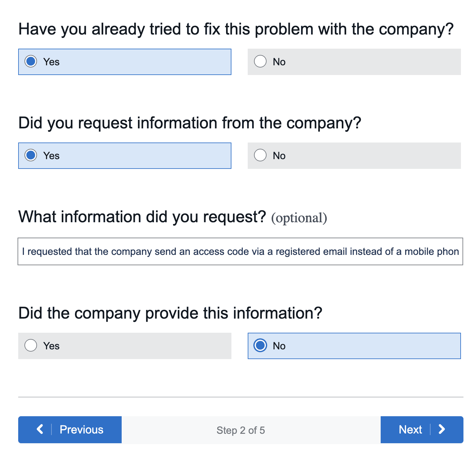Go to the Next step

point(410,430)
